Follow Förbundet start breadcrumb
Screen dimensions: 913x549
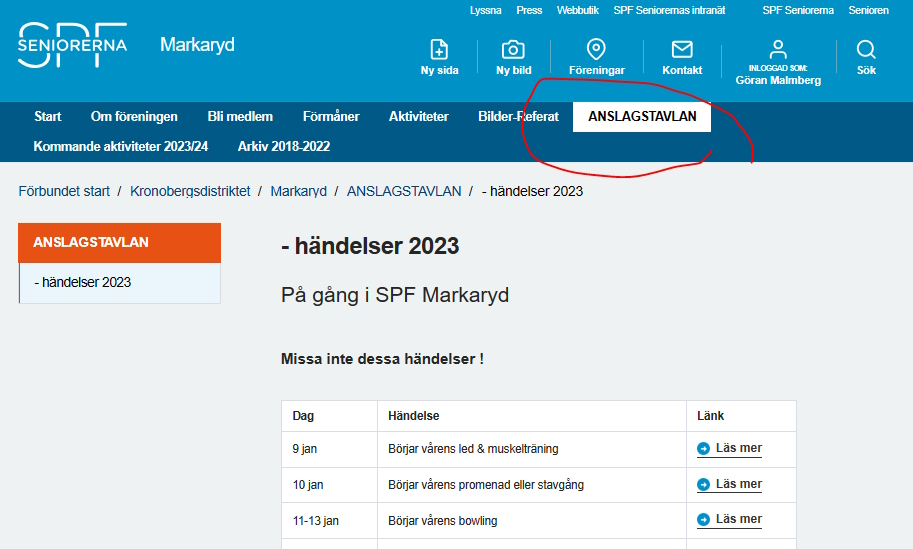tap(64, 191)
